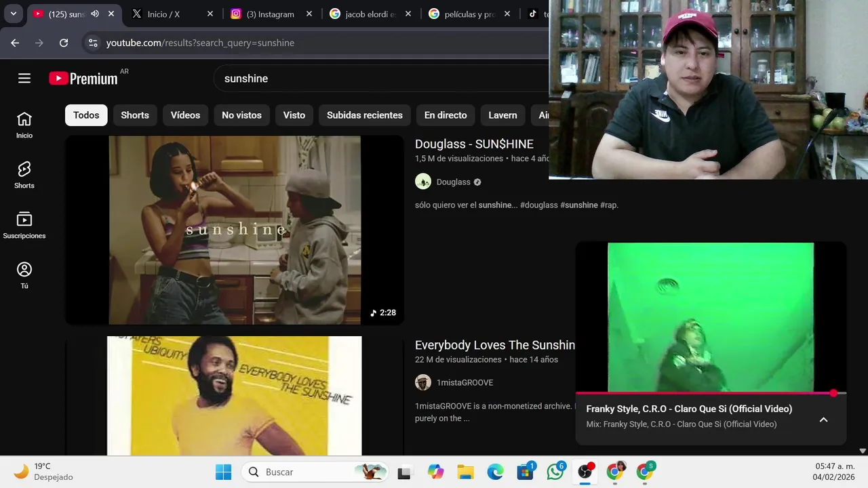Close the Inicio / X tab
The width and height of the screenshot is (868, 488).
210,14
